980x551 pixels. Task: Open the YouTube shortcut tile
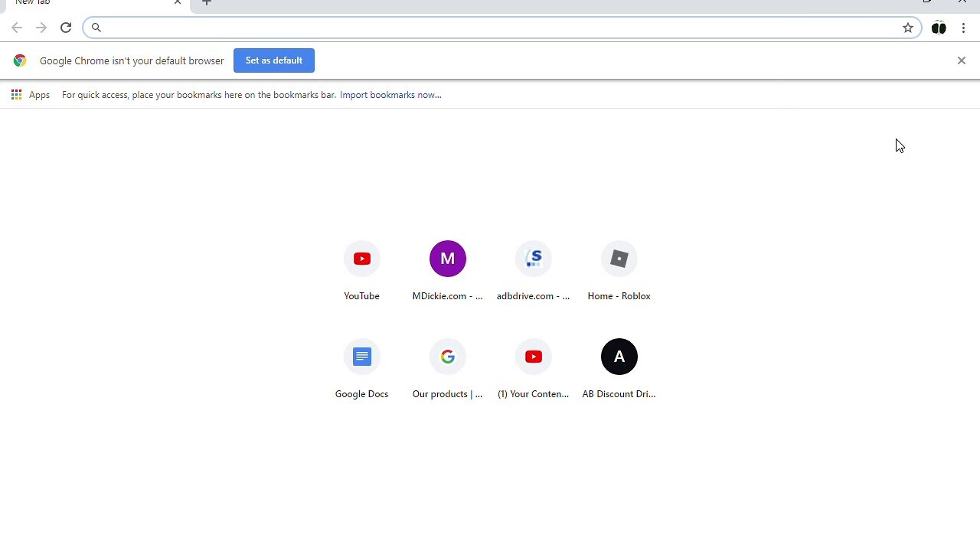362,271
